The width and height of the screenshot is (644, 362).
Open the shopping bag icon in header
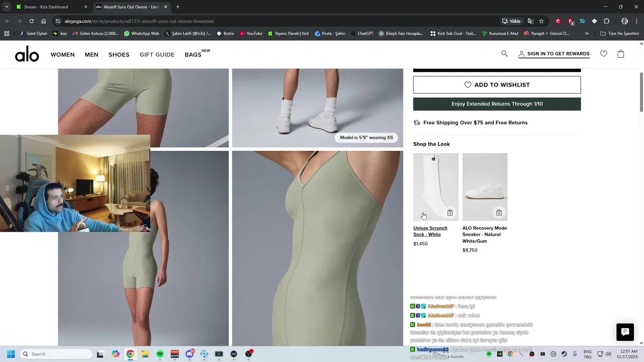tap(621, 54)
